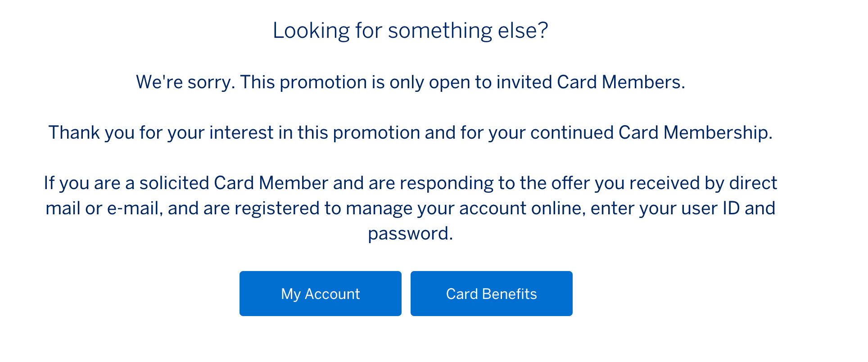Open the Card Benefits page
This screenshot has height=362, width=868.
pyautogui.click(x=491, y=294)
